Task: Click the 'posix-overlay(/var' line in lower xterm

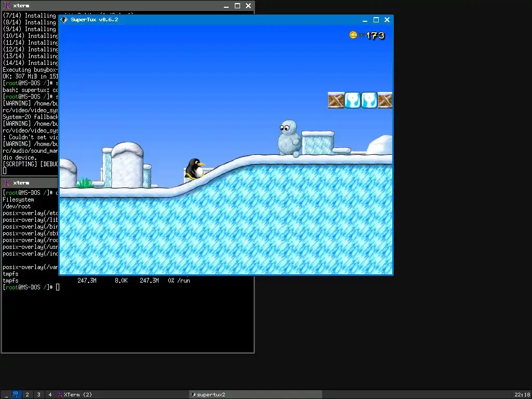Action: point(31,267)
